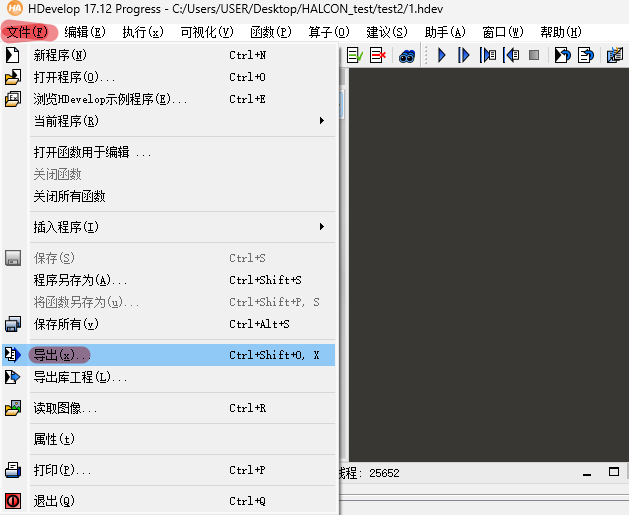Click the export arrow icon
Image resolution: width=629 pixels, height=515 pixels.
click(x=13, y=355)
